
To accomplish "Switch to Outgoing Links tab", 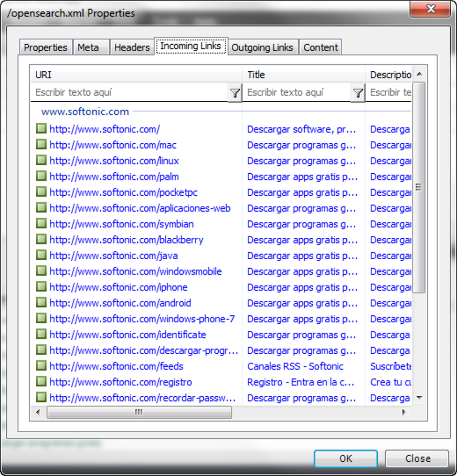I will click(x=263, y=47).
